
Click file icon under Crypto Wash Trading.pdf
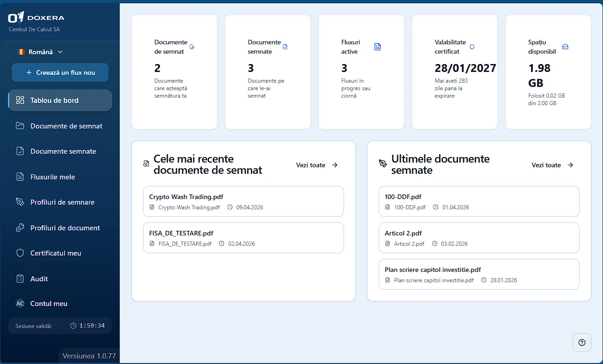point(152,207)
